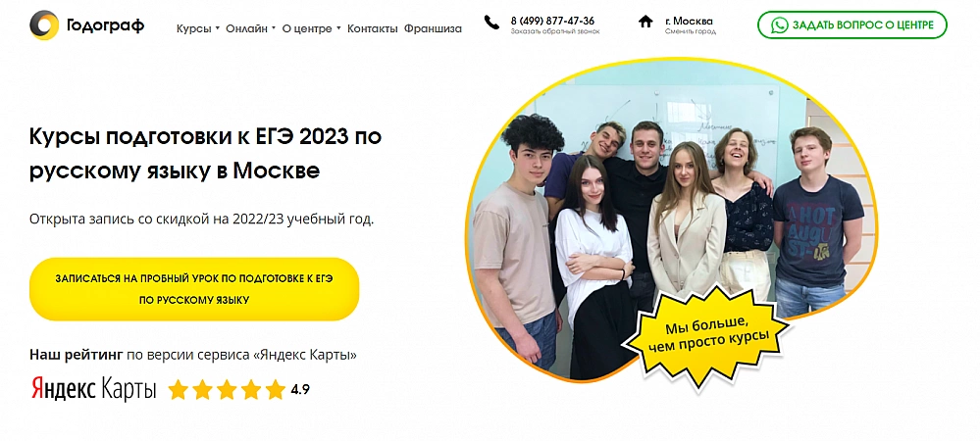Click the phone handset icon
980x441 pixels.
pyautogui.click(x=491, y=23)
